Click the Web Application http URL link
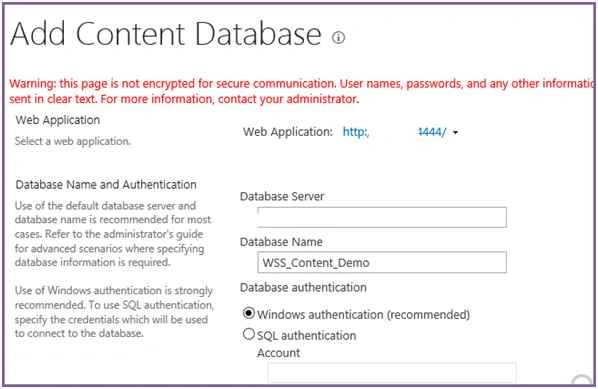This screenshot has height=389, width=598. tap(394, 132)
